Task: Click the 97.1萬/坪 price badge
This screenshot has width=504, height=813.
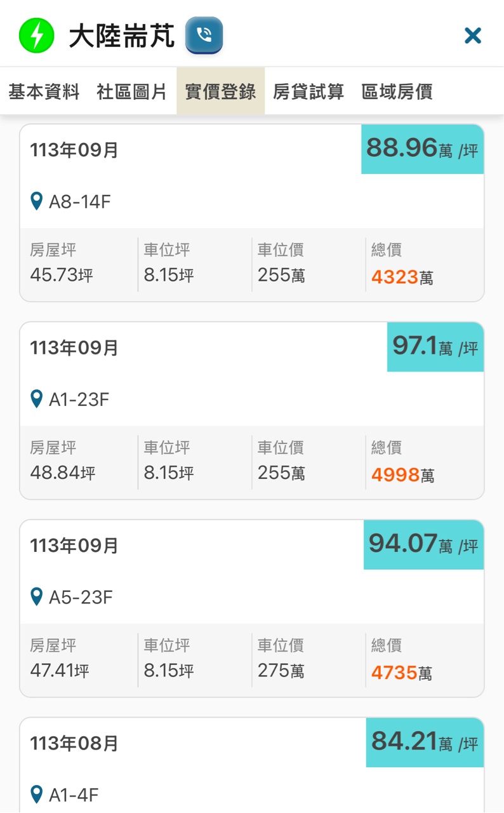Action: tap(435, 347)
